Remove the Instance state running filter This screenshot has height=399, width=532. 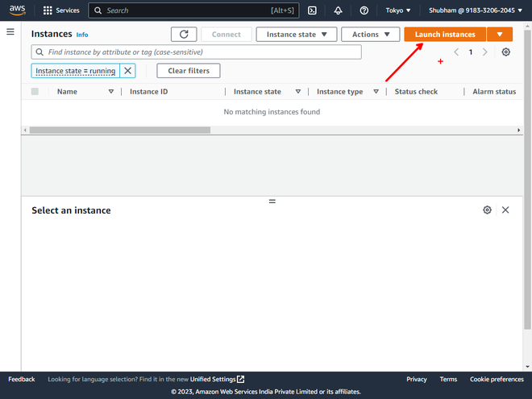127,71
